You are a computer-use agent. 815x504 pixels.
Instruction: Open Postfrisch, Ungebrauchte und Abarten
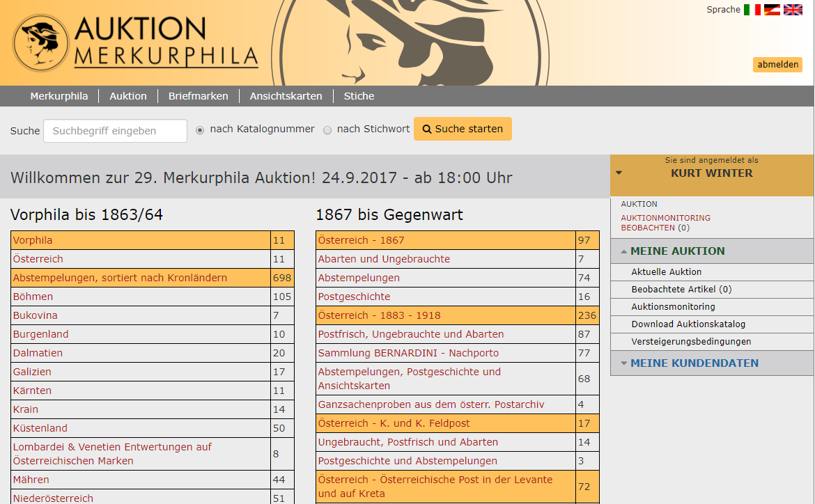click(x=411, y=334)
